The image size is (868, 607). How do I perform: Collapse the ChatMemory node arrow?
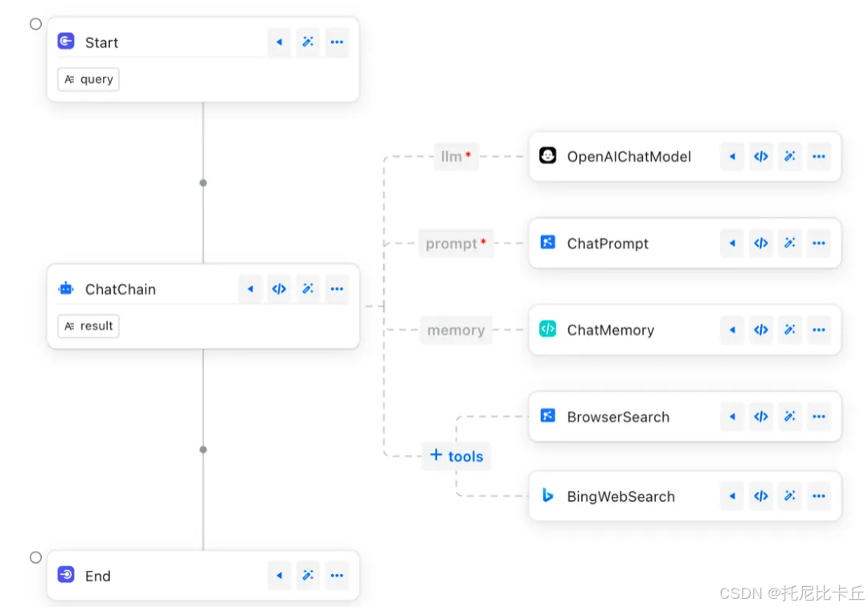(x=732, y=330)
